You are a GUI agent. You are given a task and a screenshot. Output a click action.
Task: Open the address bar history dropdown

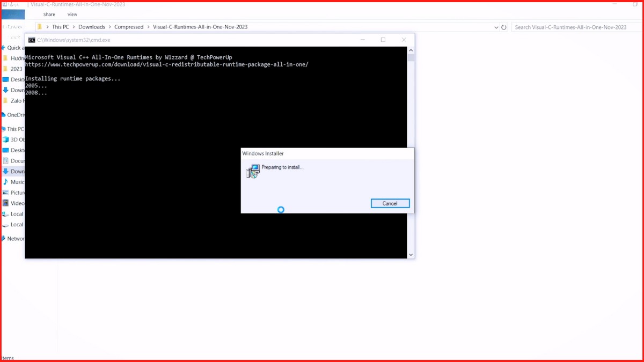click(x=496, y=26)
